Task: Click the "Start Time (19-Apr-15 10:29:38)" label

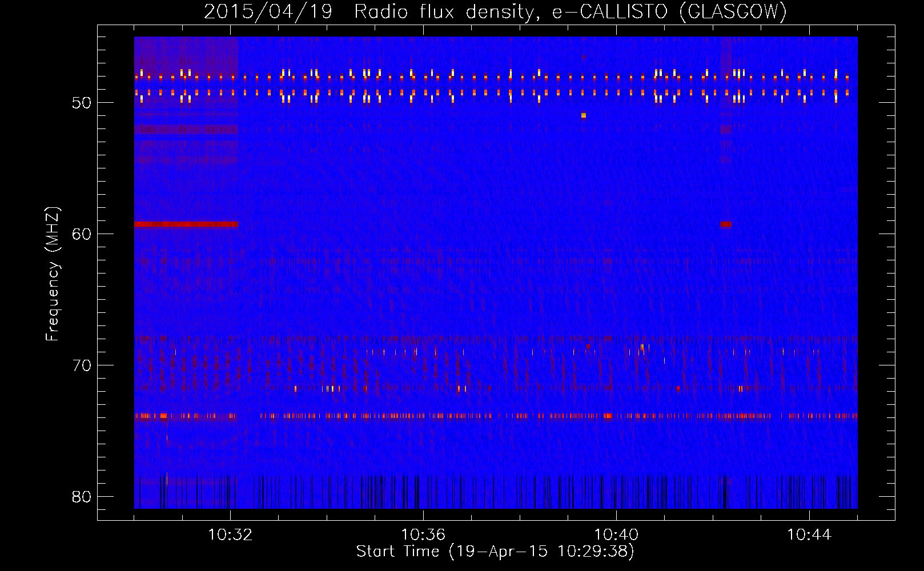Action: (495, 552)
